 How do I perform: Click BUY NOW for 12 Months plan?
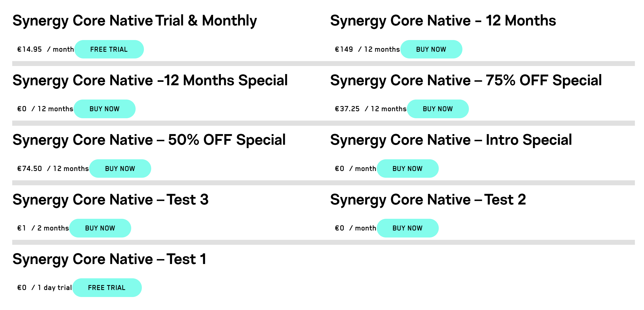coord(431,49)
